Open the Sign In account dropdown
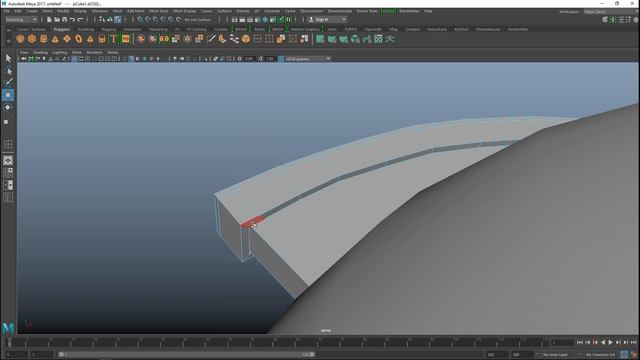This screenshot has height=360, width=640. tap(327, 19)
